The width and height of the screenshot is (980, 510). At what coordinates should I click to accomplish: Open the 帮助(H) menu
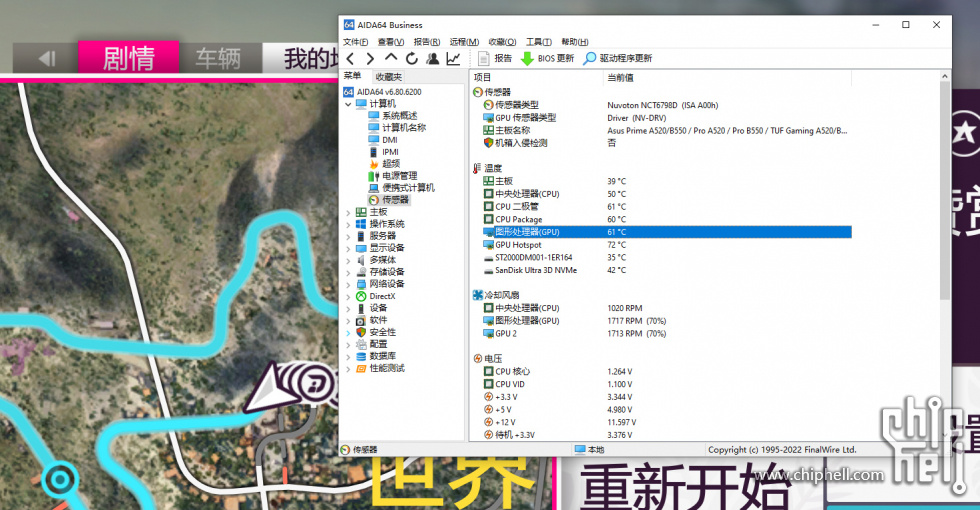(574, 42)
